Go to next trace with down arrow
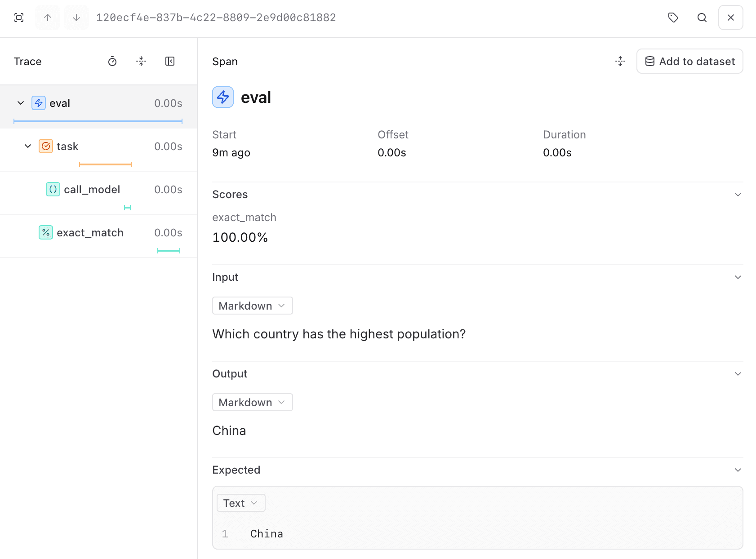This screenshot has height=559, width=756. click(76, 18)
